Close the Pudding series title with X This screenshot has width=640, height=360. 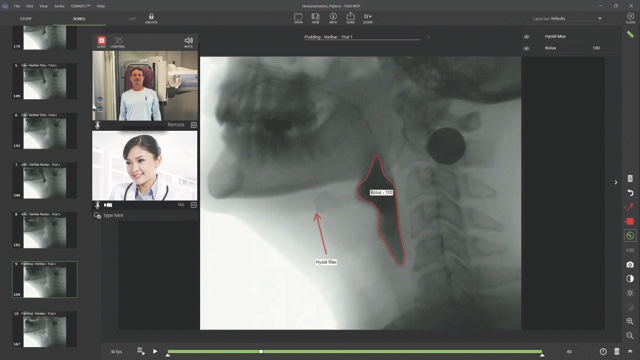(x=428, y=37)
